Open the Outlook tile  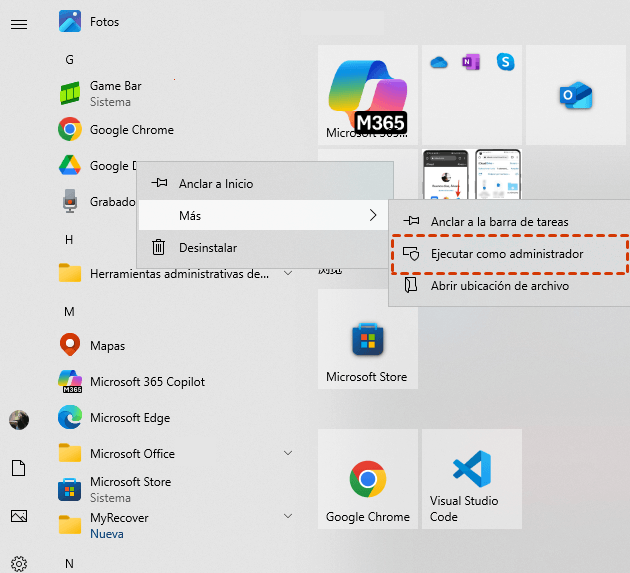tap(577, 95)
